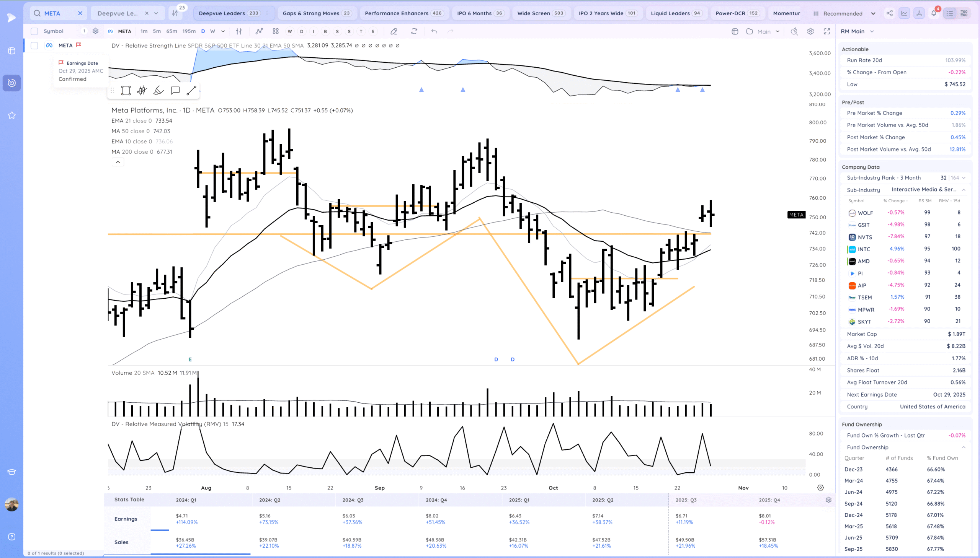980x558 pixels.
Task: Toggle the chart panel view button
Action: click(x=904, y=13)
